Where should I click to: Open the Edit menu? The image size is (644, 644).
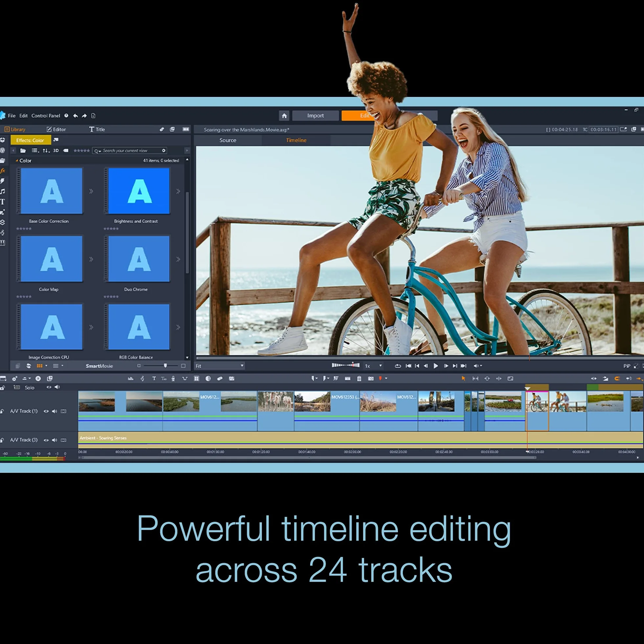pos(23,116)
